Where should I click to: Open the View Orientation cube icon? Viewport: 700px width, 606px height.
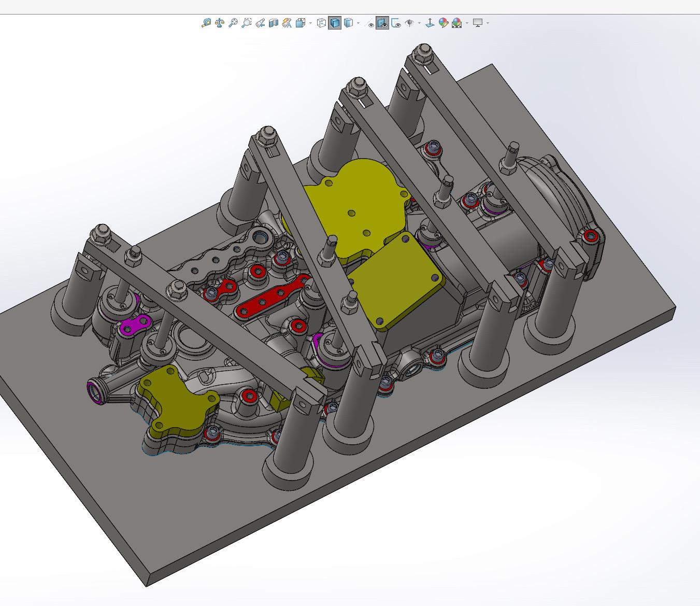pyautogui.click(x=301, y=23)
